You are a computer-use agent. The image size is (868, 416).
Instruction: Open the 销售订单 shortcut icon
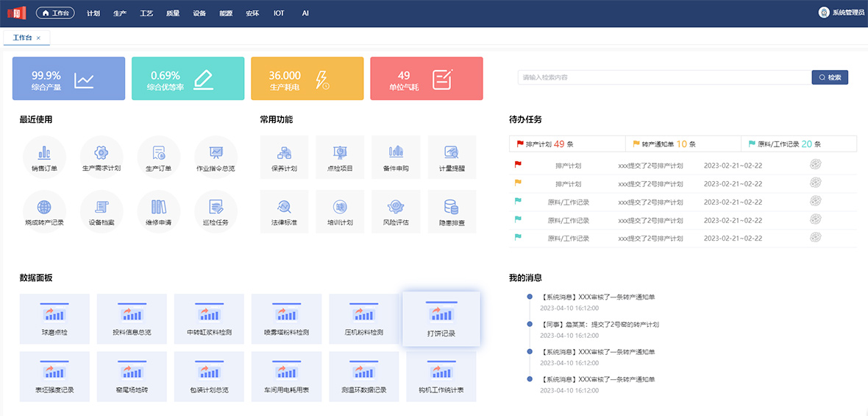point(44,154)
